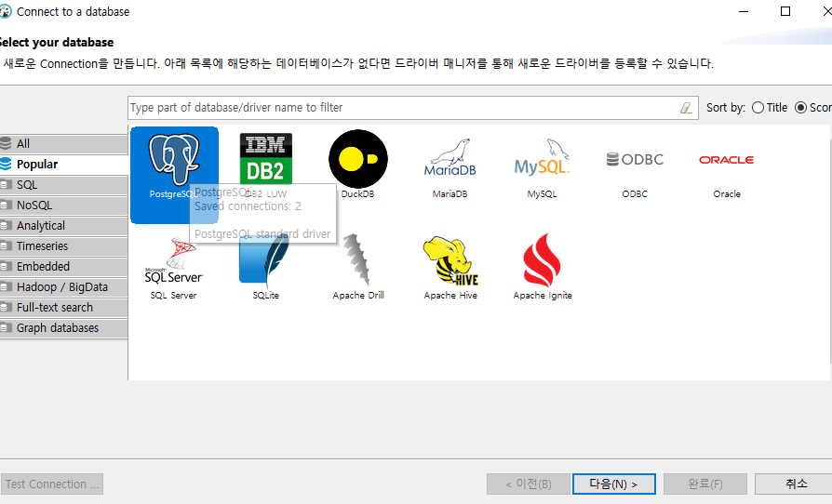The width and height of the screenshot is (832, 504).
Task: Show the NoSQL category
Action: [x=63, y=206]
